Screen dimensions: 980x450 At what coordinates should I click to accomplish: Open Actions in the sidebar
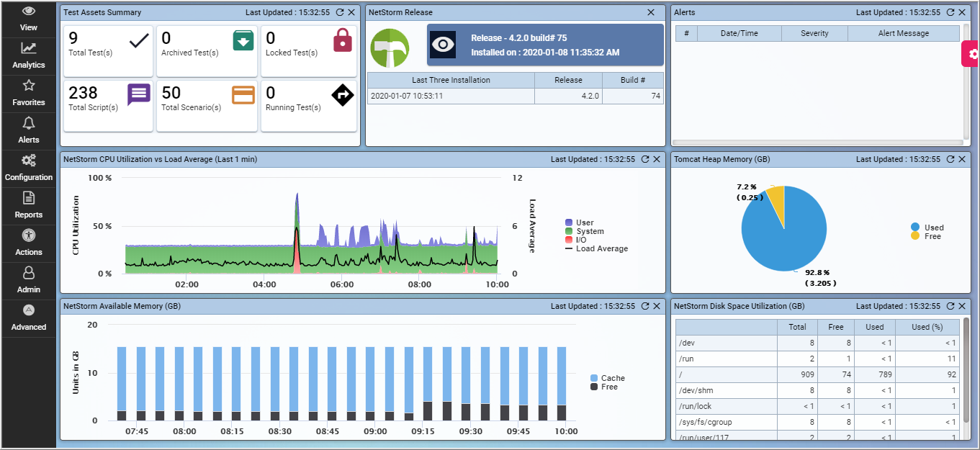pyautogui.click(x=28, y=244)
